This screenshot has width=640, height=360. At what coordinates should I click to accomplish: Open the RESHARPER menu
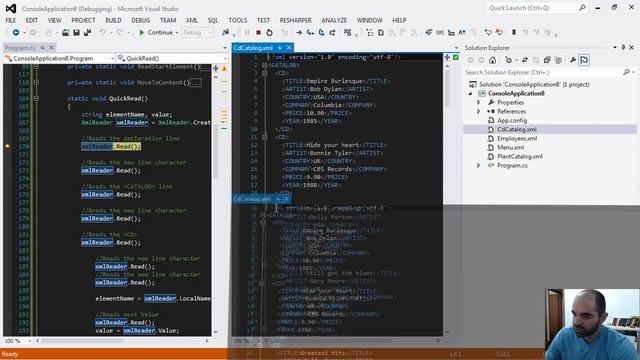coord(295,20)
